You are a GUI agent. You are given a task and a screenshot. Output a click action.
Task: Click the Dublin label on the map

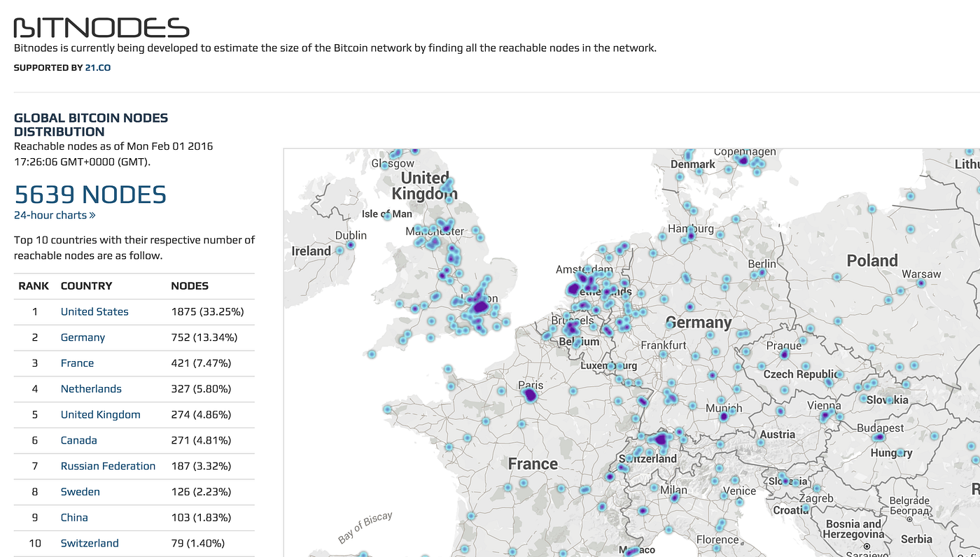tap(351, 236)
